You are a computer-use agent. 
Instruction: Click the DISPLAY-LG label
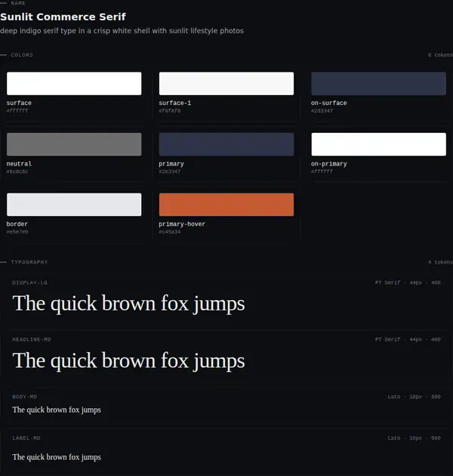[29, 283]
